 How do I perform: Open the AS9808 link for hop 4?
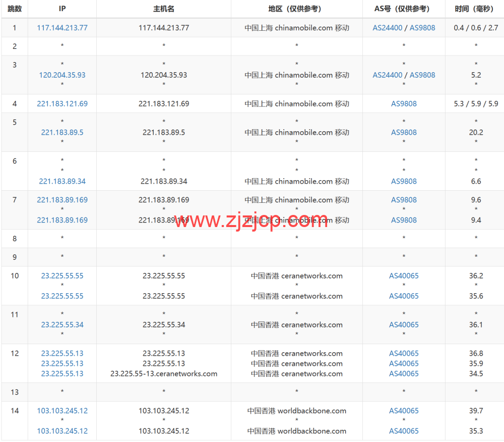point(404,103)
